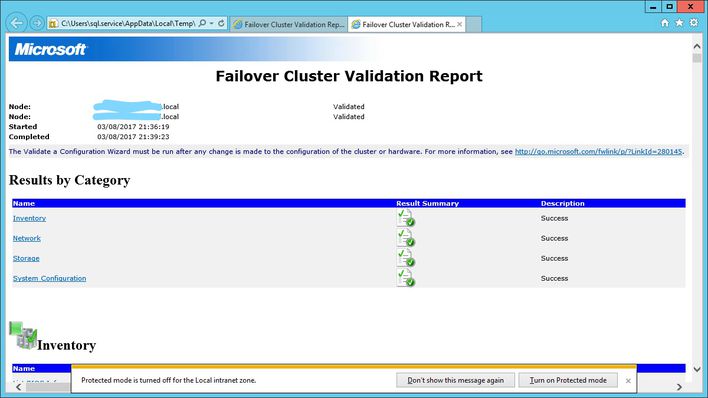Viewport: 708px width, 398px height.
Task: Open the Storage category link
Action: [x=26, y=258]
